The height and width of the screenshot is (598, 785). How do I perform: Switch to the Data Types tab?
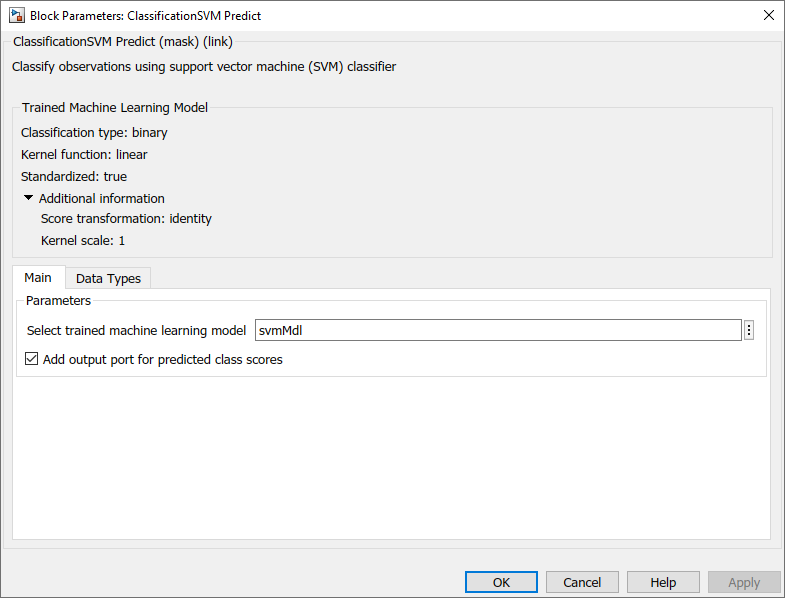point(108,278)
